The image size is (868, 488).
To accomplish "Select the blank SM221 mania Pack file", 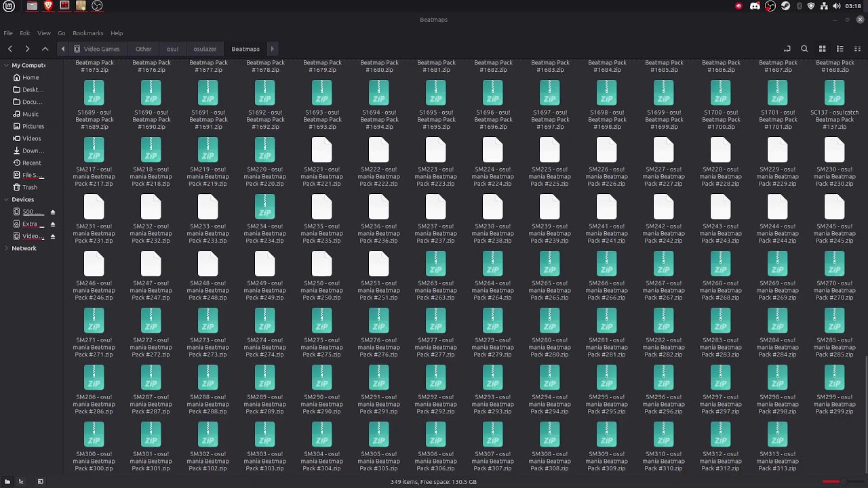I will pyautogui.click(x=322, y=150).
